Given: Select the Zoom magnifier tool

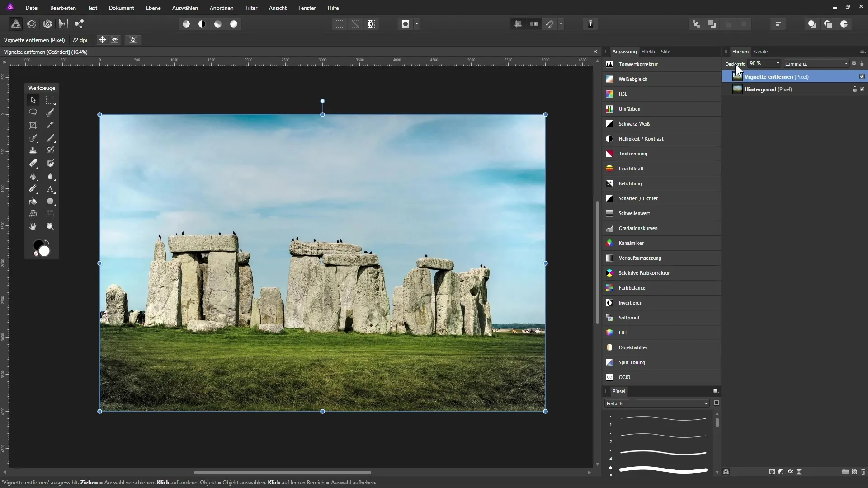Looking at the screenshot, I should pos(50,226).
